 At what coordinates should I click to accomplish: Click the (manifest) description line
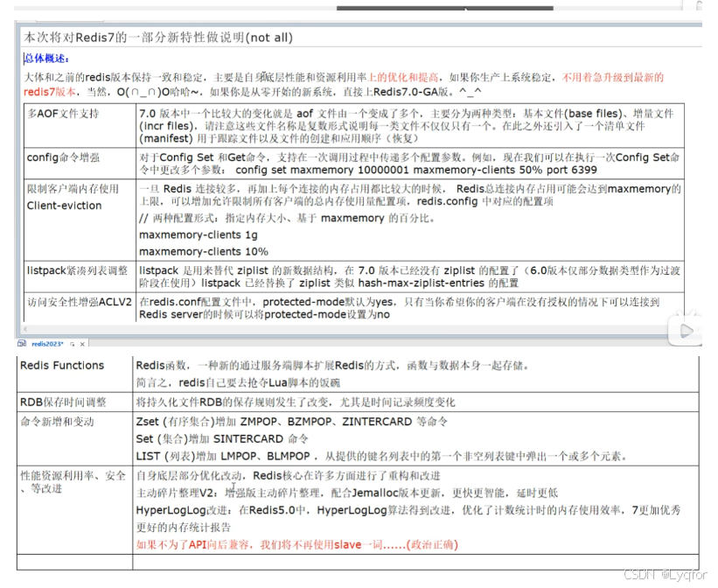(x=278, y=138)
